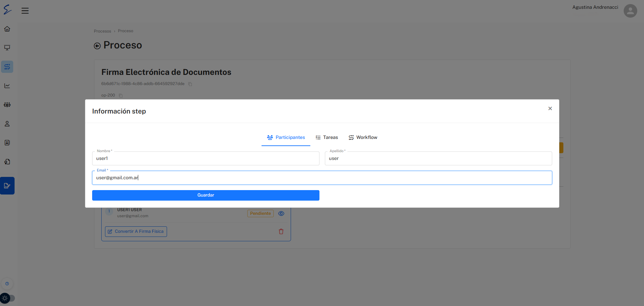
Task: Delete participant with trash icon
Action: pyautogui.click(x=281, y=231)
